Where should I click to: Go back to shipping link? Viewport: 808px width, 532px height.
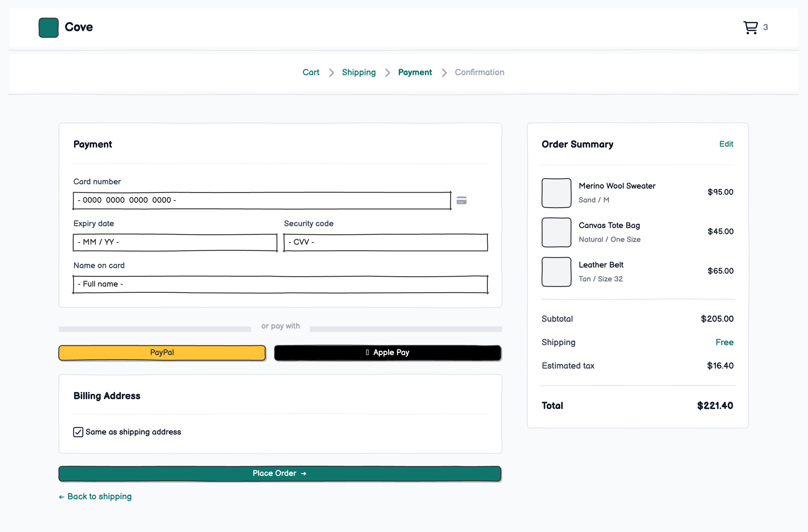coord(95,497)
